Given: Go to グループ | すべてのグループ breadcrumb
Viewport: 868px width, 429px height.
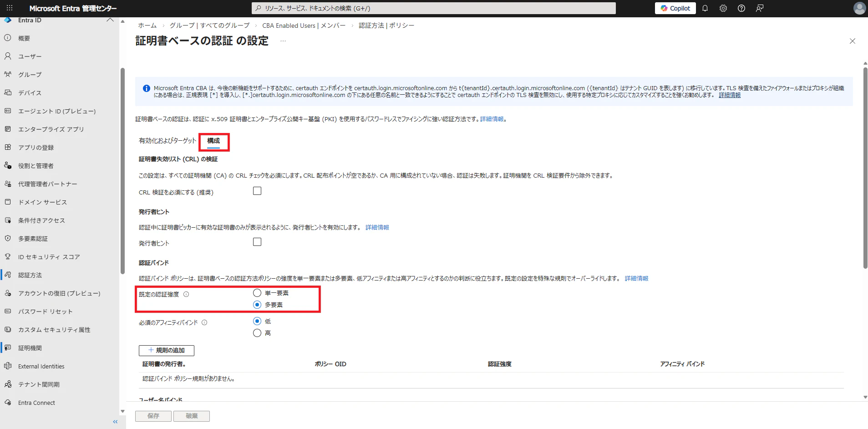Looking at the screenshot, I should click(x=209, y=26).
